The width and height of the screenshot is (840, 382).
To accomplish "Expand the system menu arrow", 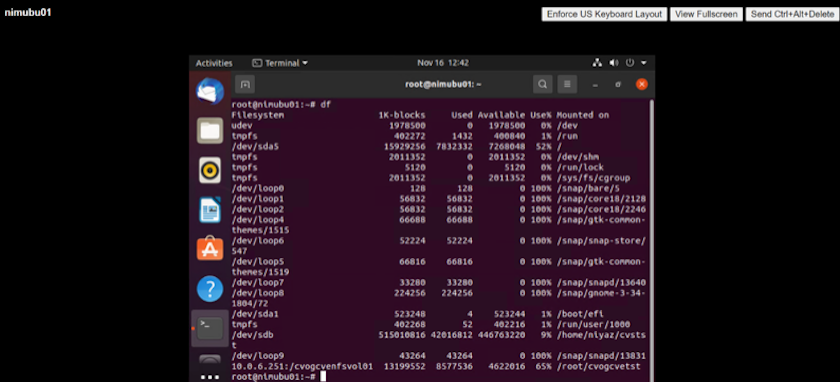I will coord(644,63).
